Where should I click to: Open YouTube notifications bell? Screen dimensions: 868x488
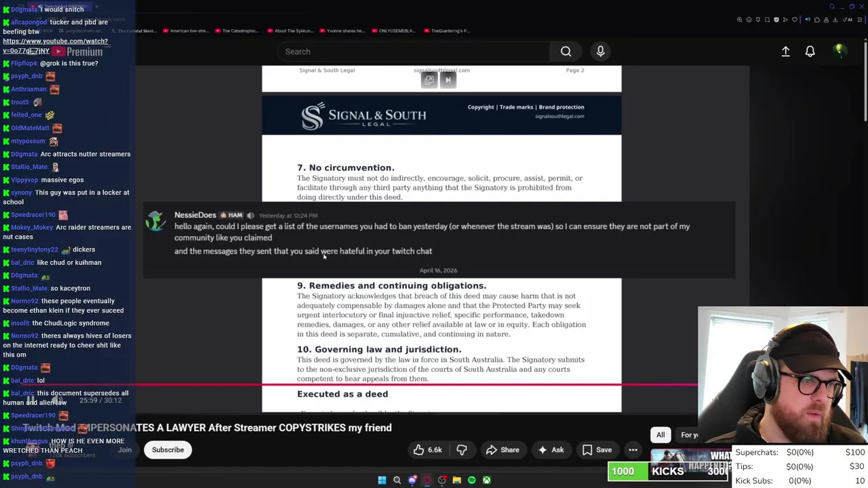coord(810,52)
